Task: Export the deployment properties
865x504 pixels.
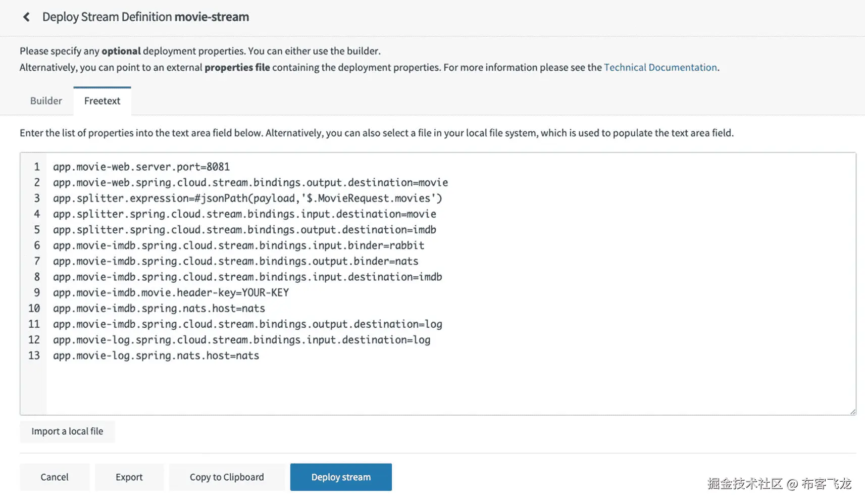Action: pyautogui.click(x=129, y=477)
